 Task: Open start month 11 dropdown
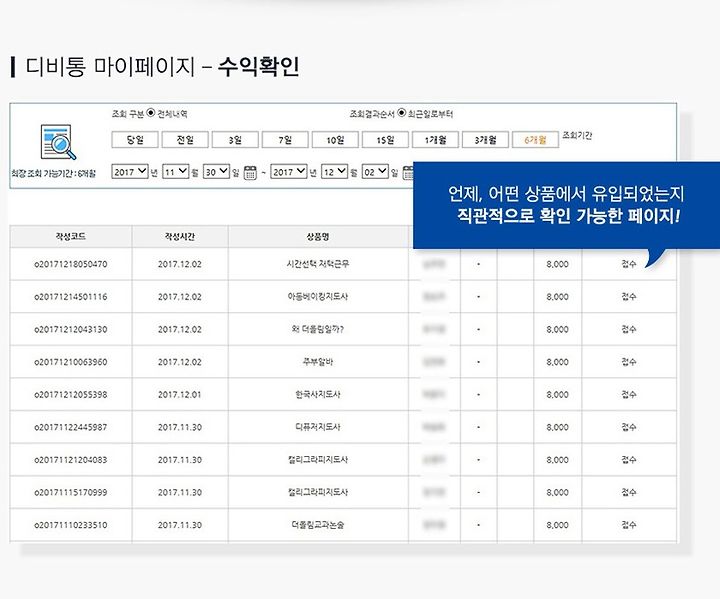click(x=175, y=172)
